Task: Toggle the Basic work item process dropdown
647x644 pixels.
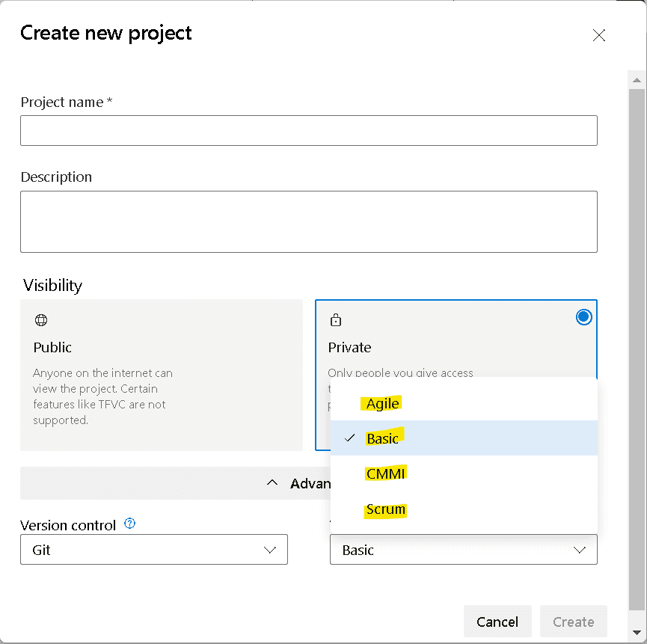Action: 463,550
